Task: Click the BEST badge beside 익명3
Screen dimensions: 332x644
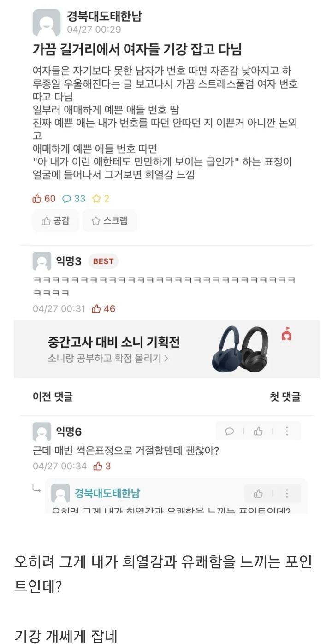Action: point(103,261)
